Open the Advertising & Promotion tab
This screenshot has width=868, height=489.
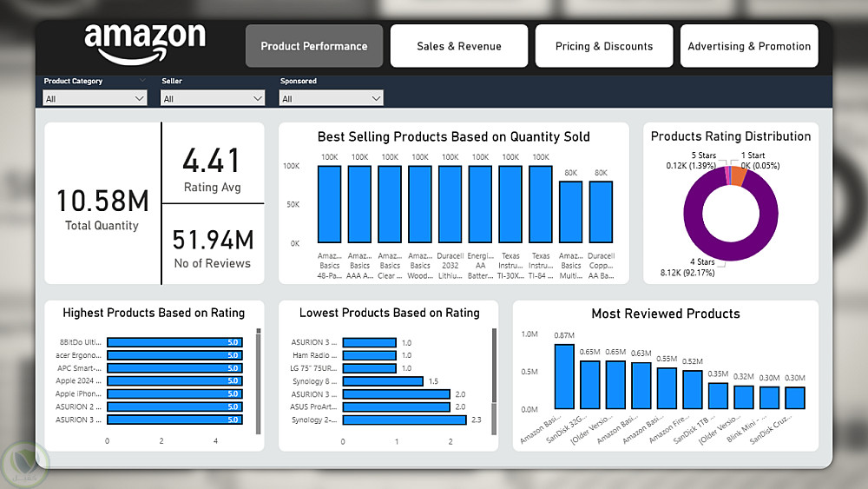(749, 46)
